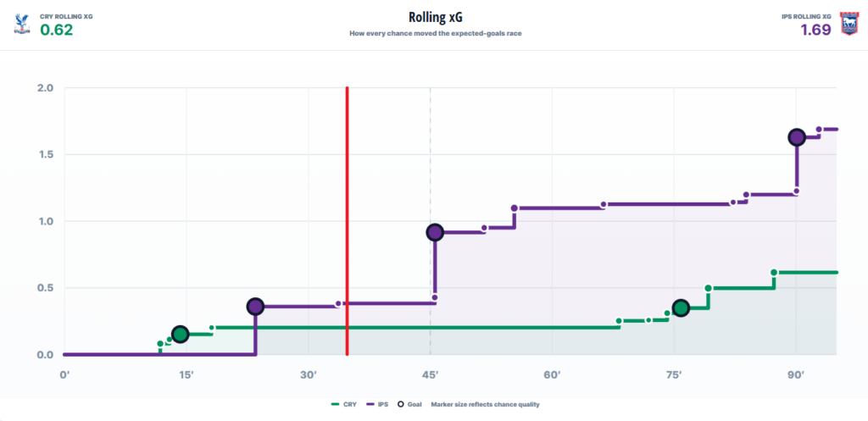Click the IPS rolling xG value 1.69
Screen dimensions: 868x421
[816, 30]
